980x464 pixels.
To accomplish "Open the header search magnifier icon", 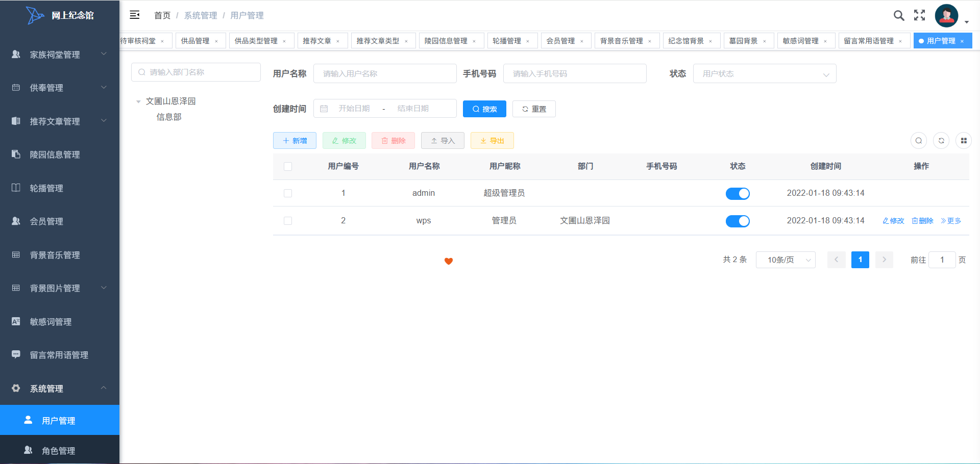I will 899,15.
